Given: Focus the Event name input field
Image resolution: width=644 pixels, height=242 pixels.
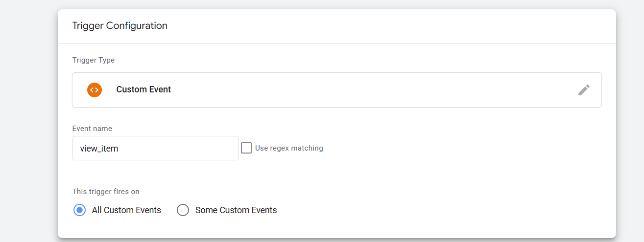Looking at the screenshot, I should (x=155, y=148).
